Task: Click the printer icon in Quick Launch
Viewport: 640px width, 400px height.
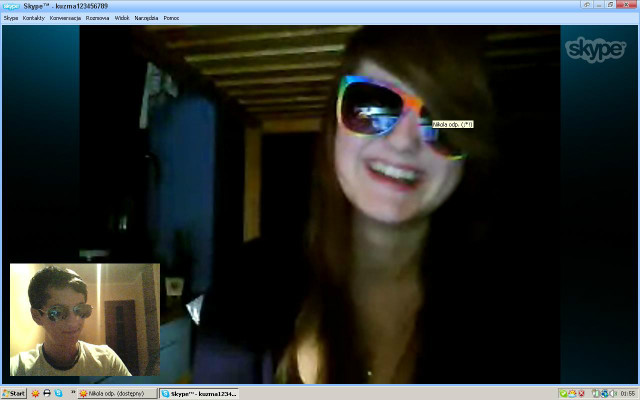Action: tap(47, 393)
